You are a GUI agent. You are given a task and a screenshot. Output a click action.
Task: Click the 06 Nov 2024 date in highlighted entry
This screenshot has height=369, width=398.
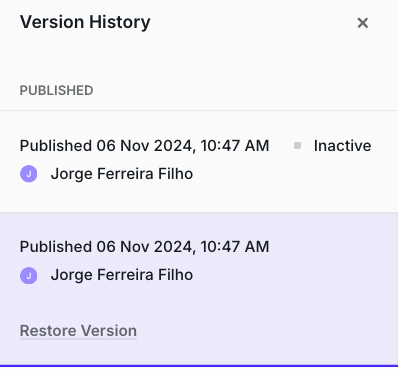(146, 247)
